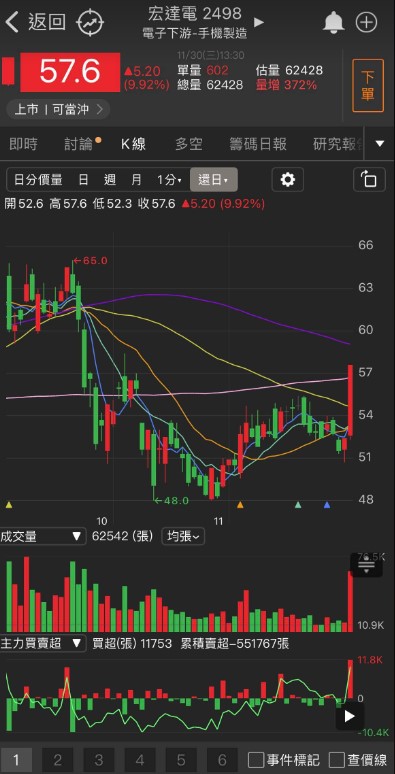Go to next stock arrow beside 宏達電 2498
Screen dimensions: 395x774
259,22
